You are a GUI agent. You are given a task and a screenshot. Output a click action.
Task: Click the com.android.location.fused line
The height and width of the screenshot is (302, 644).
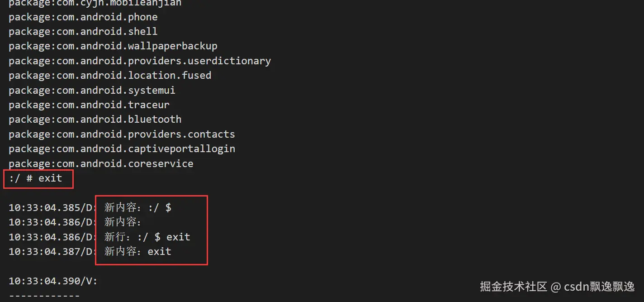coord(110,75)
